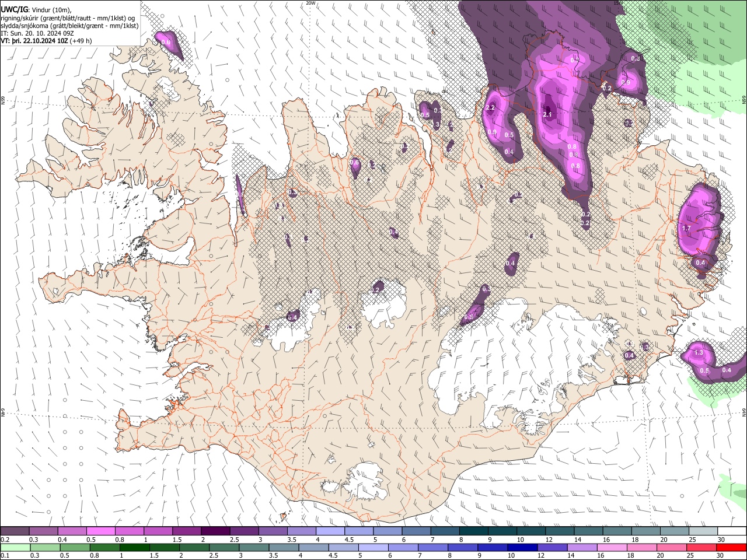Viewport: 747px width, 560px height.
Task: Select the darkest purple swatch labeled 2 in upper legend
Action: click(x=215, y=531)
